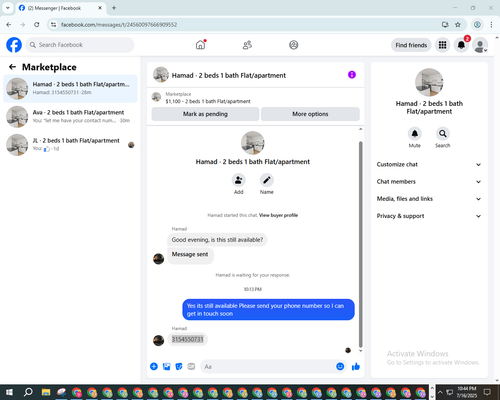Screen dimensions: 500x400
Task: Focus the Search Facebook field
Action: tap(80, 45)
